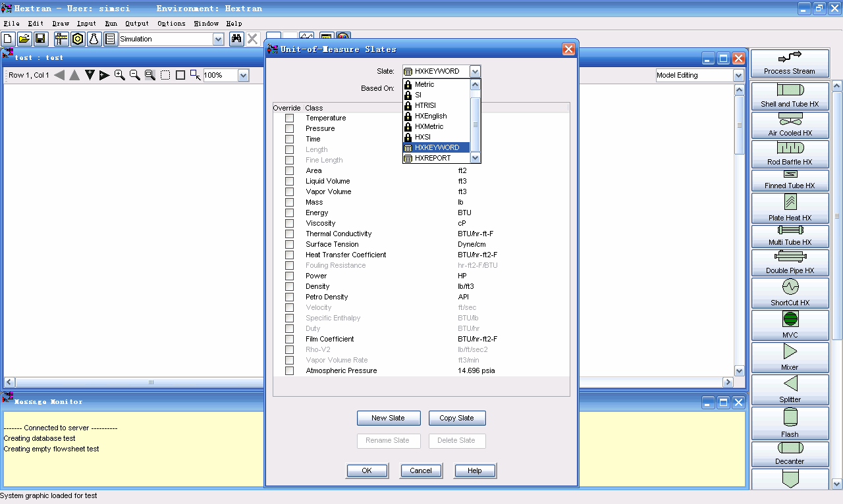Select Plate Heat HX palette icon
Image resolution: width=843 pixels, height=504 pixels.
(x=790, y=209)
